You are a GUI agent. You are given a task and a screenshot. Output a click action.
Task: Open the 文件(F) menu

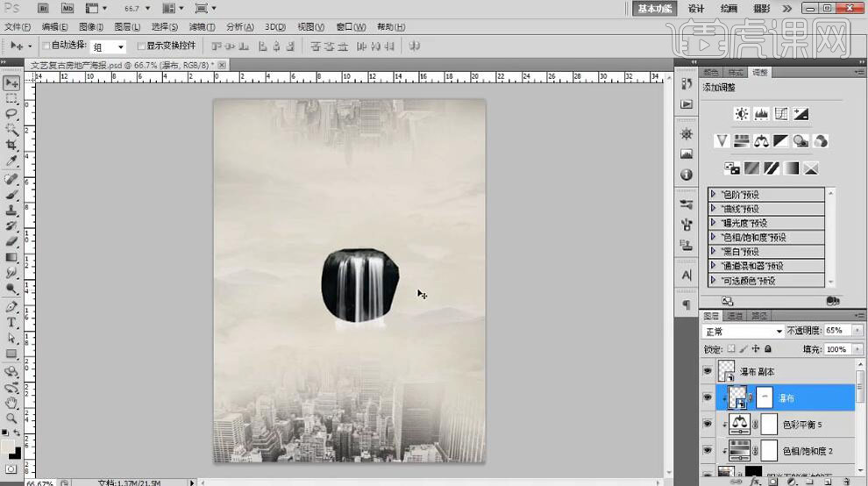(18, 26)
